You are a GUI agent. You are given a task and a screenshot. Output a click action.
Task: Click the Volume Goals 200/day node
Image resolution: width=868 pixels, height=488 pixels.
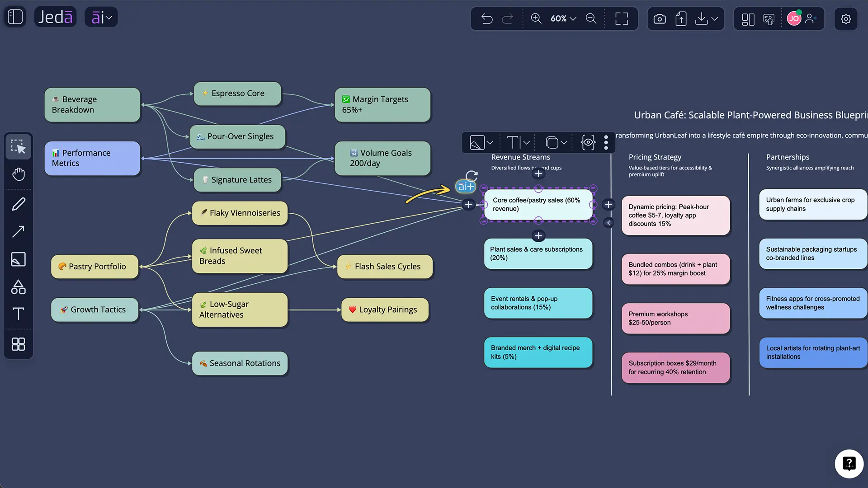click(382, 158)
